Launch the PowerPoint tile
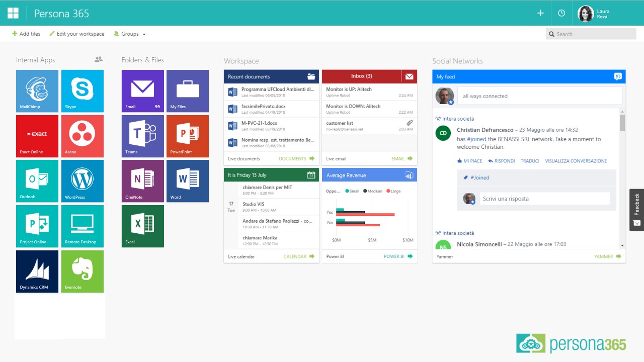The height and width of the screenshot is (362, 644). 188,136
